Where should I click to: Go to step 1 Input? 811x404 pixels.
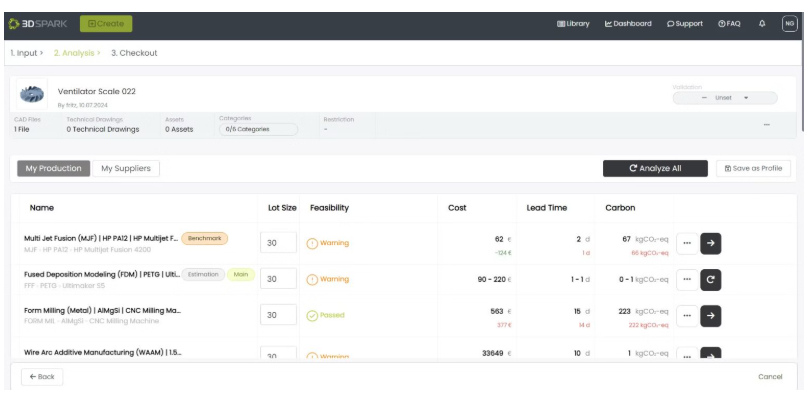24,53
